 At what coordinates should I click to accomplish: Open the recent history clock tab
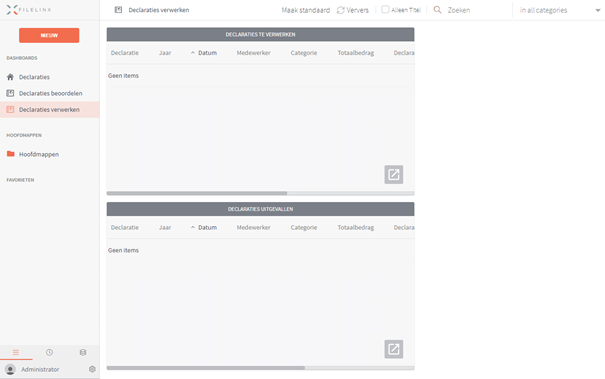(x=49, y=352)
